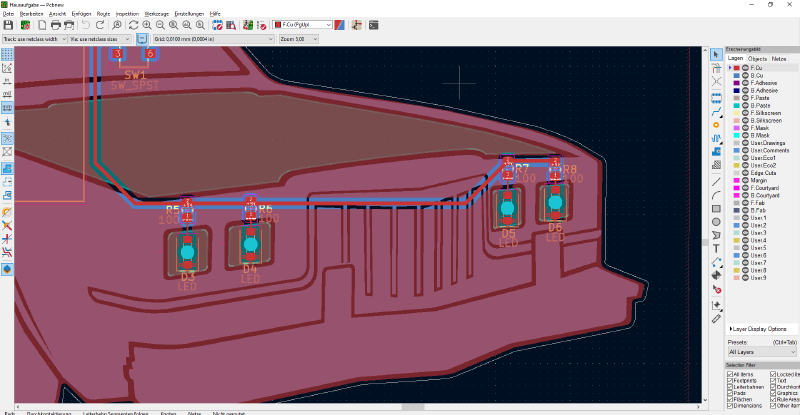
Task: Open the Bearbeiten menu
Action: 32,14
